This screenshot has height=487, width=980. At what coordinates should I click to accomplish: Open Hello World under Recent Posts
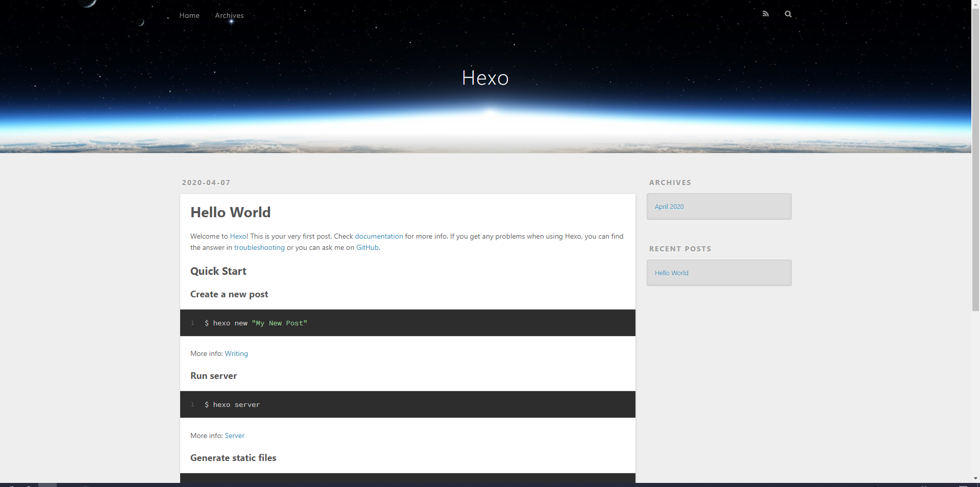672,273
